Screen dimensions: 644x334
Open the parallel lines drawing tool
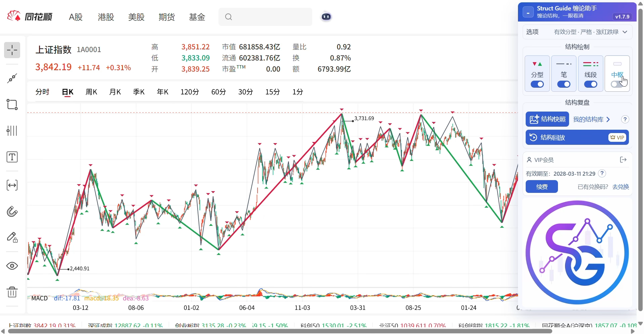12,131
